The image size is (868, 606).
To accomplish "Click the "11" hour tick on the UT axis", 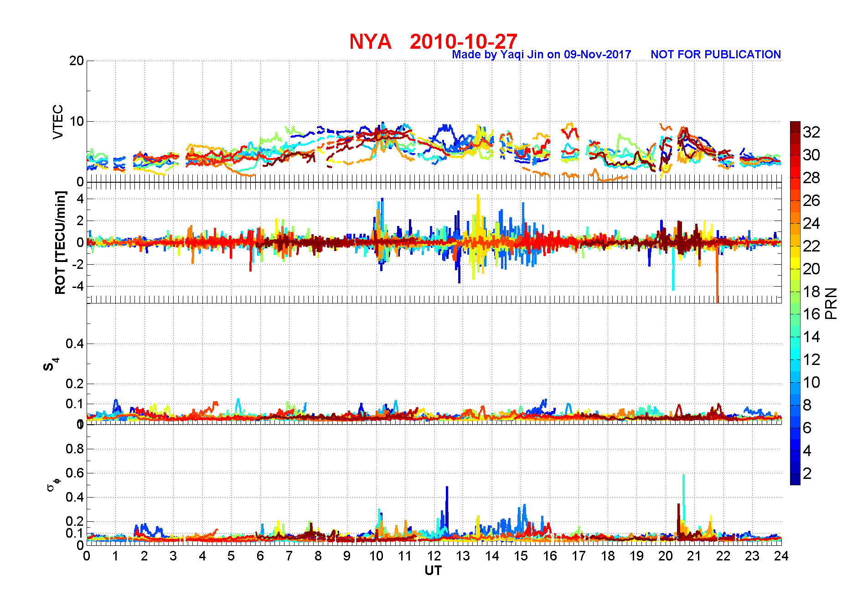I will point(405,556).
